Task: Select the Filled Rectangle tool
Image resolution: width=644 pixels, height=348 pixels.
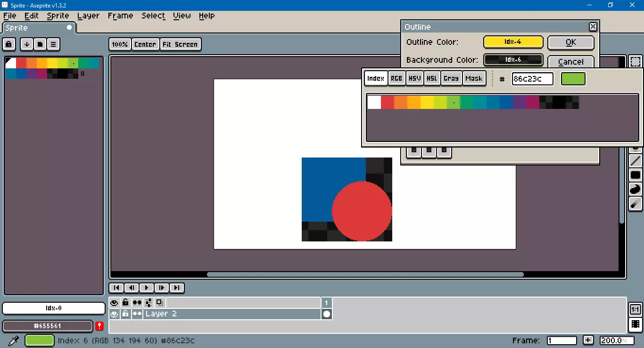Action: (x=636, y=175)
